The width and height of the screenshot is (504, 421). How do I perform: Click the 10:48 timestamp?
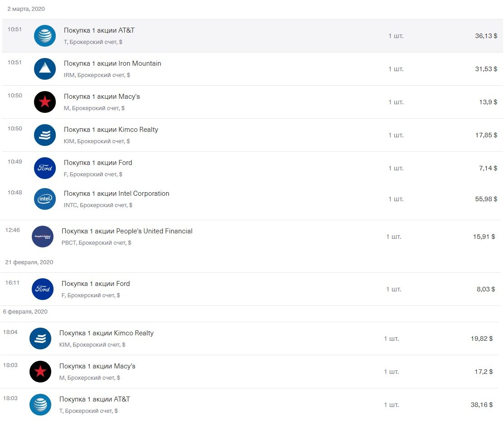15,193
